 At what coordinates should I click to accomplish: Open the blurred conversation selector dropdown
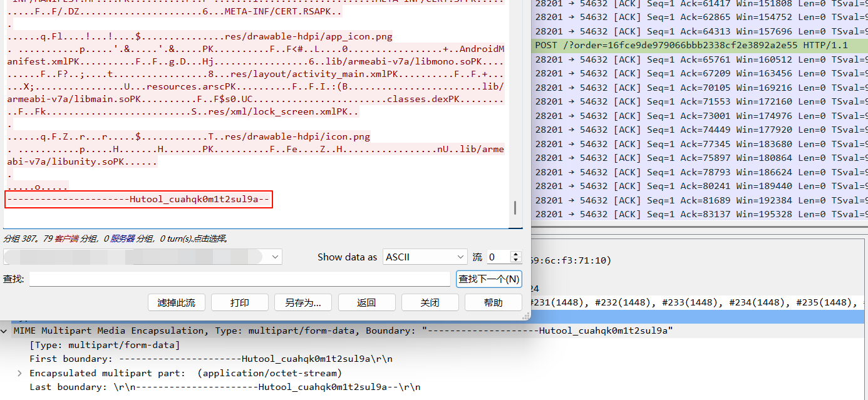(x=143, y=257)
